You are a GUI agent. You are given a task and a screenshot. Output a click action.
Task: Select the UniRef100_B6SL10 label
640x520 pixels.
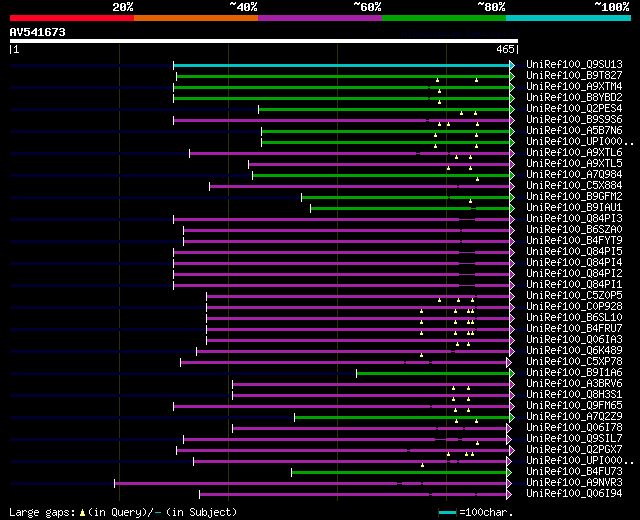(574, 318)
